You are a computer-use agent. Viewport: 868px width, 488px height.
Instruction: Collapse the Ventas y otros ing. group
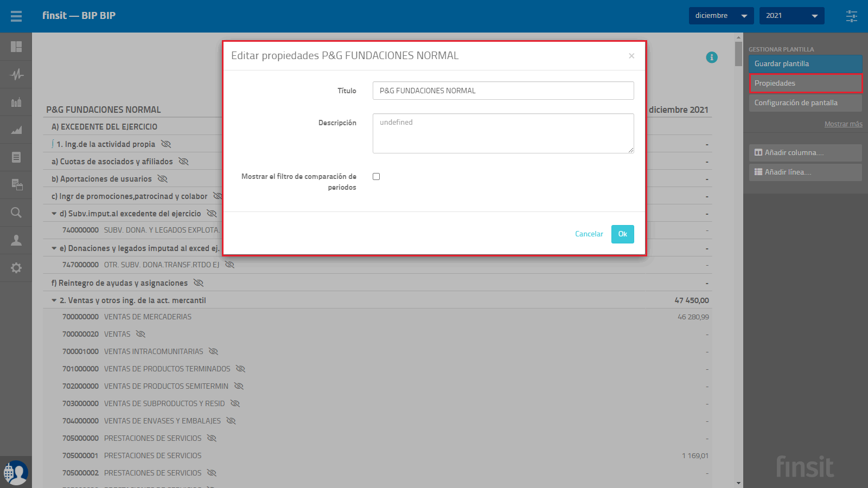pos(54,300)
